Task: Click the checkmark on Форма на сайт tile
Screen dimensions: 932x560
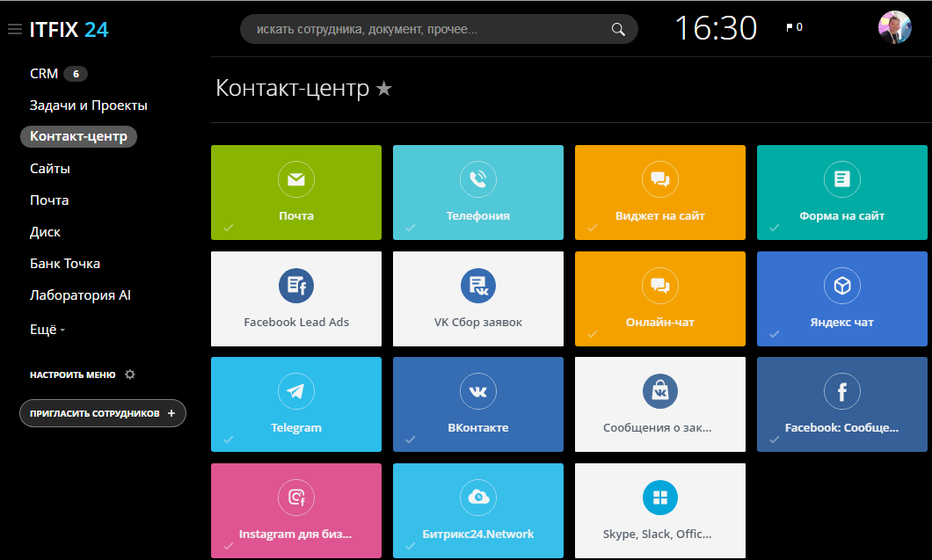Action: [x=774, y=228]
